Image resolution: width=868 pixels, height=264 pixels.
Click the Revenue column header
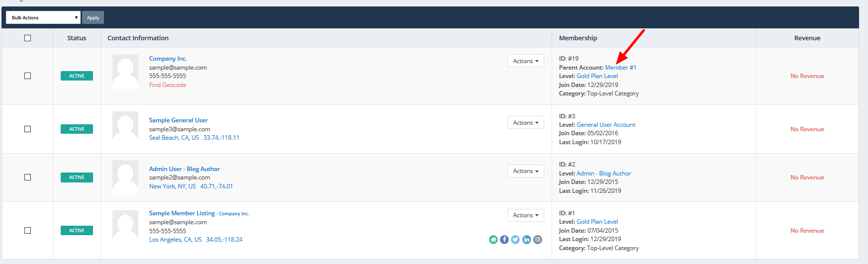(x=807, y=38)
